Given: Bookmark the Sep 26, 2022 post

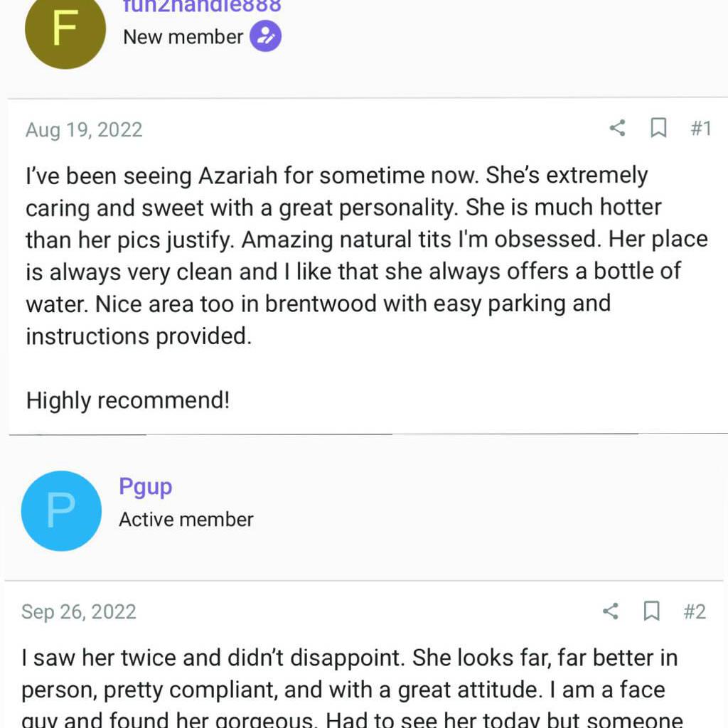Looking at the screenshot, I should point(651,611).
